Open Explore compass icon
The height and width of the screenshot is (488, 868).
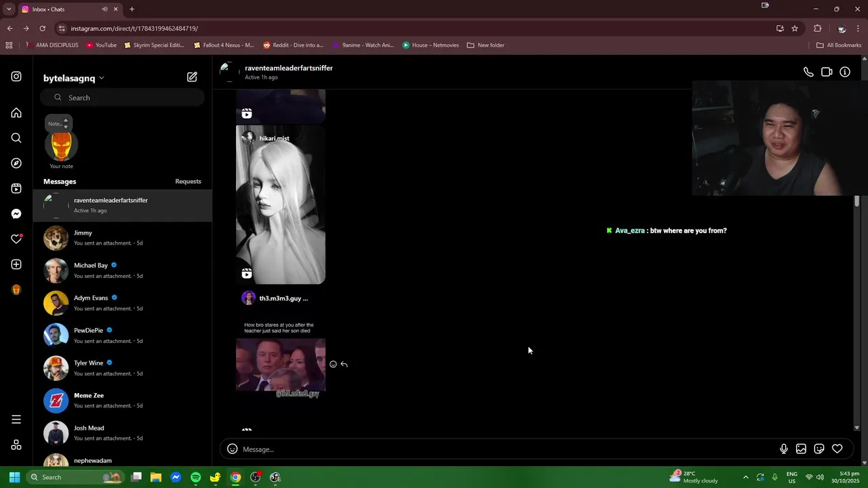[x=16, y=163]
